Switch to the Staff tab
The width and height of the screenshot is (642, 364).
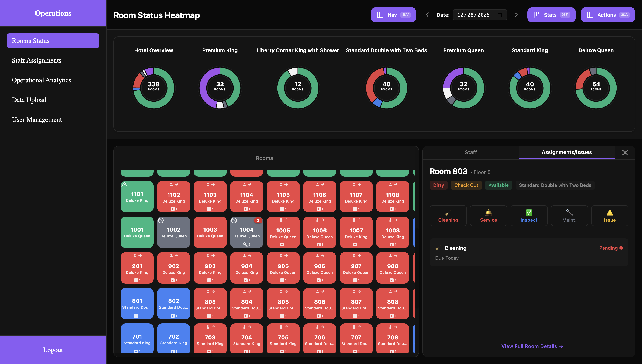click(471, 152)
